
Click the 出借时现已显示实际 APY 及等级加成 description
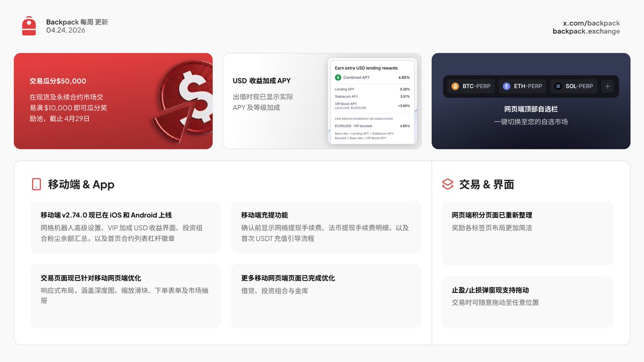click(262, 102)
